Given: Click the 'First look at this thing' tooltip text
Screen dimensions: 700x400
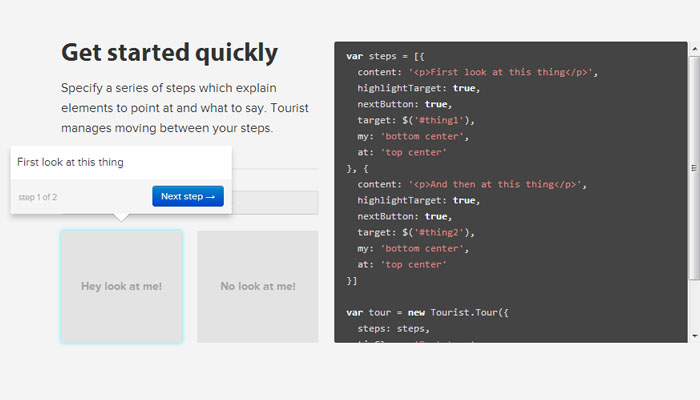Looking at the screenshot, I should coord(70,162).
